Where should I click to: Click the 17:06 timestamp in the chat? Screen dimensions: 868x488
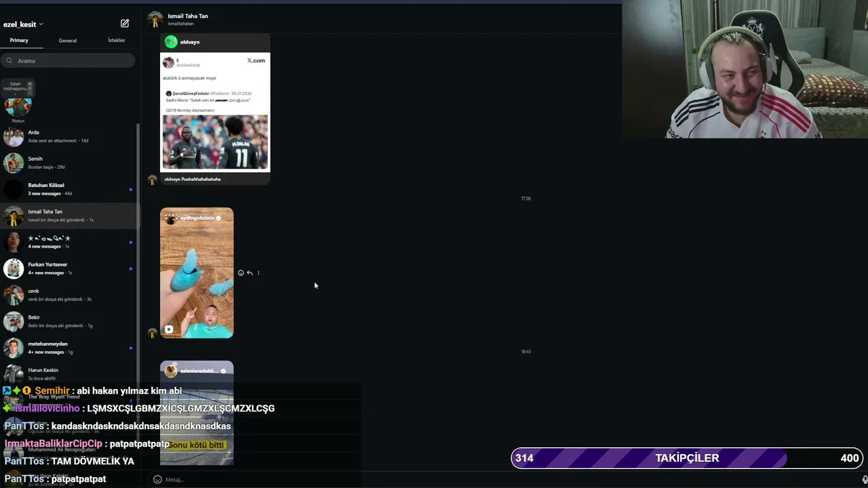526,199
